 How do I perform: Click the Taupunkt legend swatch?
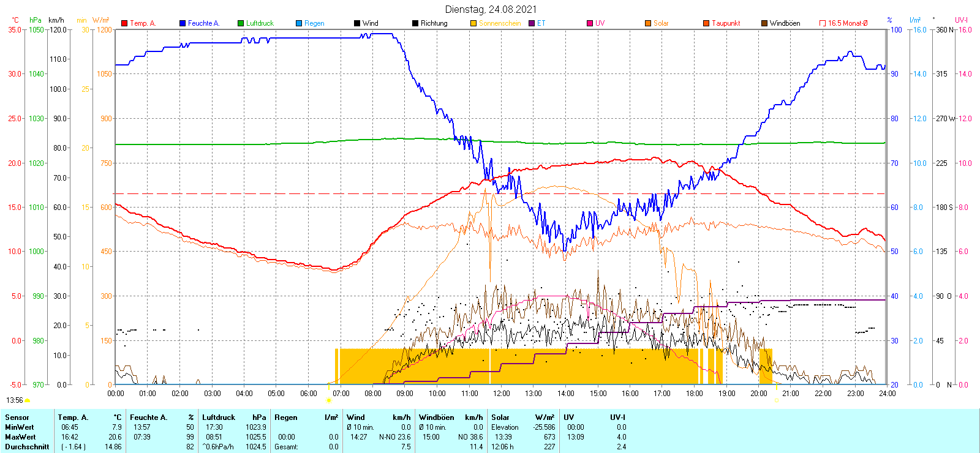click(706, 23)
